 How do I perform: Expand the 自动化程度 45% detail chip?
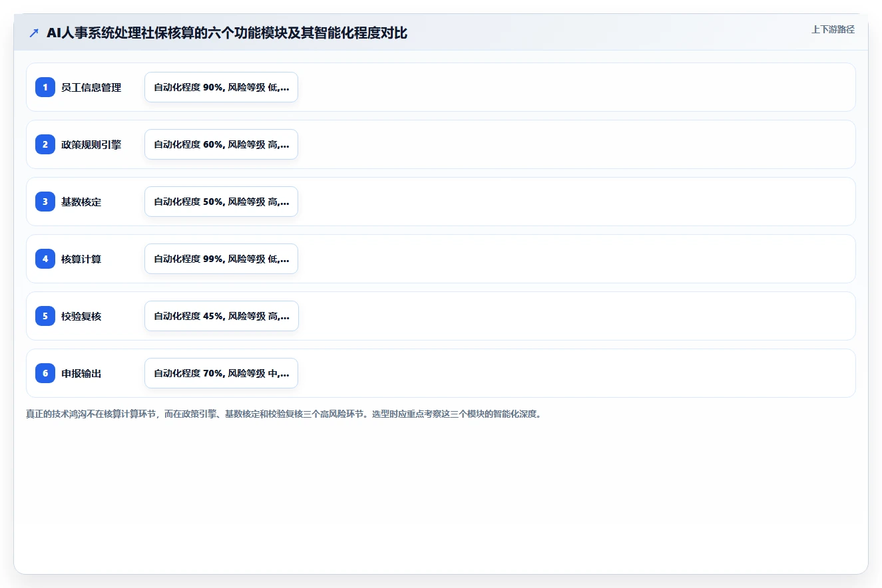[222, 316]
